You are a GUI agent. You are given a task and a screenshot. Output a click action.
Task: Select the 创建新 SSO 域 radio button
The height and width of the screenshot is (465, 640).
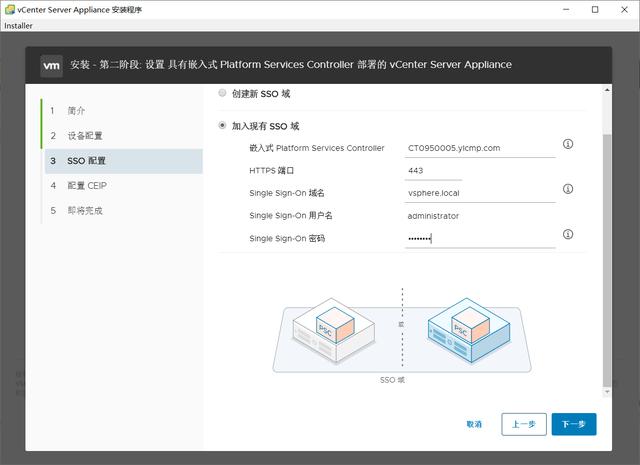tap(222, 93)
